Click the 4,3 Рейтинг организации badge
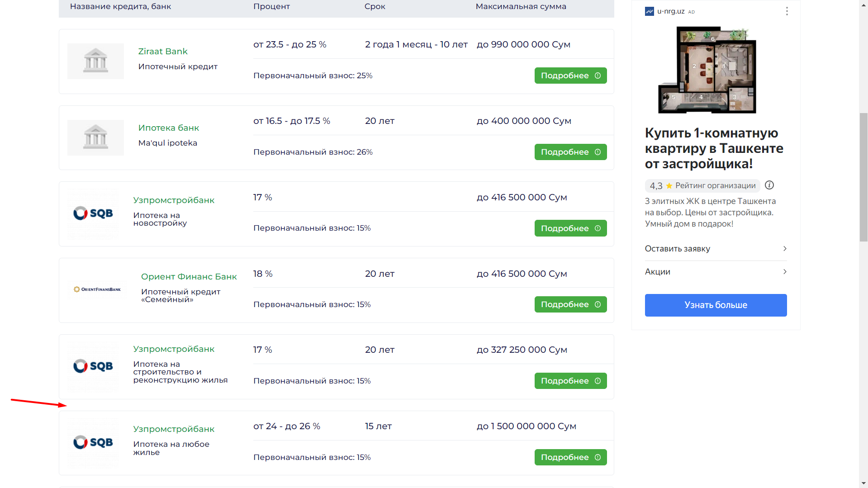The image size is (868, 488). coord(702,185)
